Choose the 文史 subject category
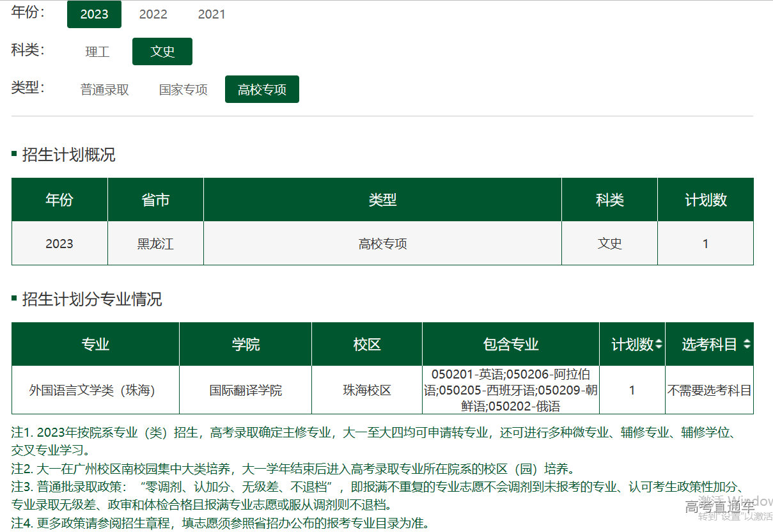The image size is (773, 532). point(162,52)
